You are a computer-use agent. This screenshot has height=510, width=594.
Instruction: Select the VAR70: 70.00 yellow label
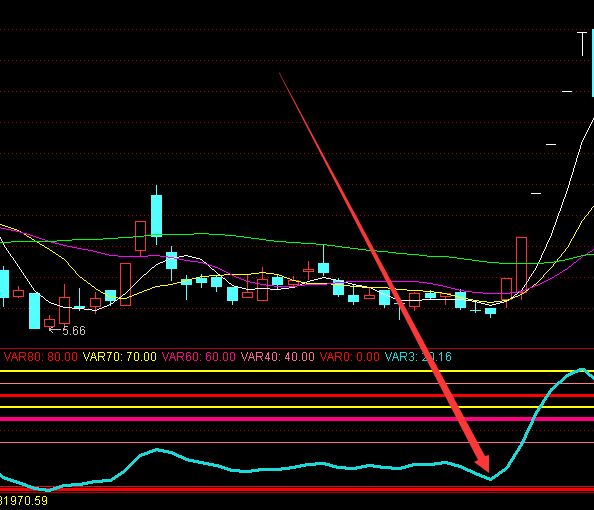[x=120, y=357]
